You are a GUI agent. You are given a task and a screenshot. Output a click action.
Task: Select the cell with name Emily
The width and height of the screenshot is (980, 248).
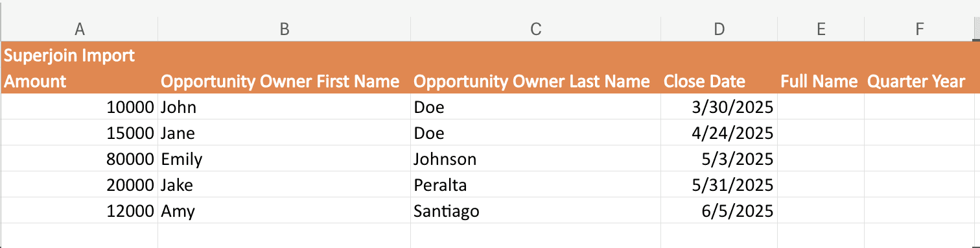(284, 158)
